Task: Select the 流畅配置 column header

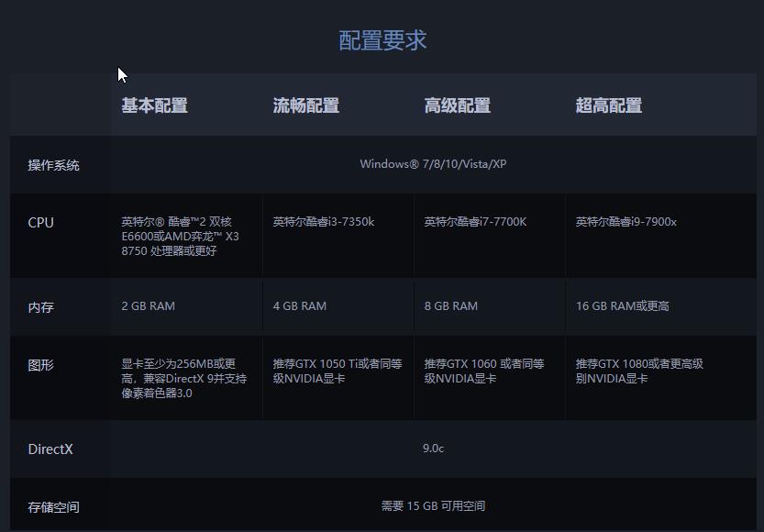Action: click(304, 105)
